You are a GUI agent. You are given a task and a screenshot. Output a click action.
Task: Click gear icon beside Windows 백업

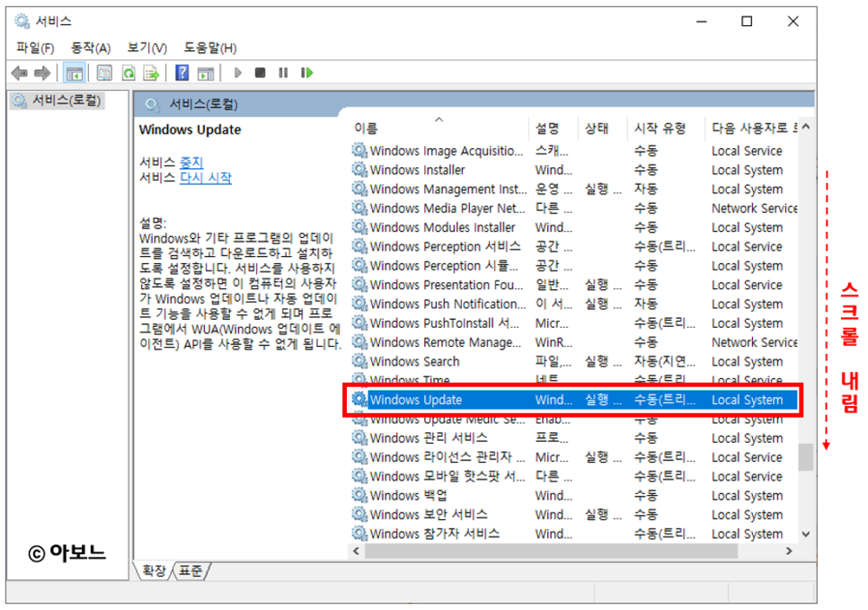(x=359, y=494)
